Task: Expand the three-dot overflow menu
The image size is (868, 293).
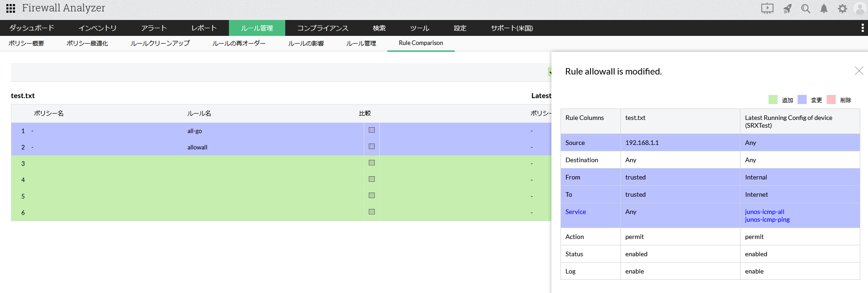Action: pos(862,28)
